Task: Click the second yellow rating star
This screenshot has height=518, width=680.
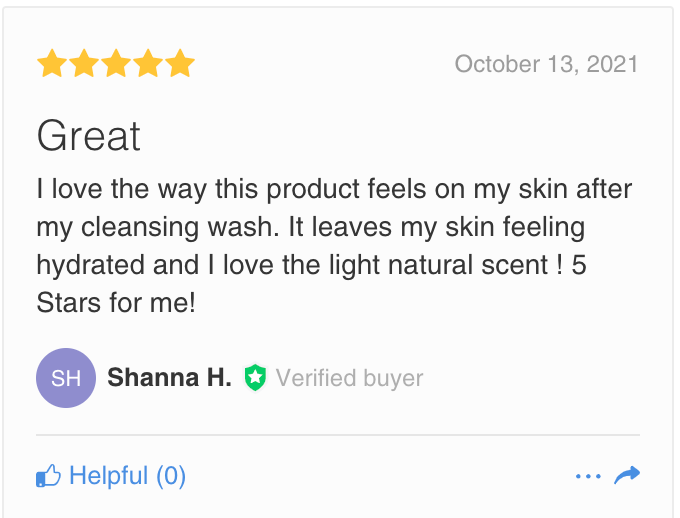Action: click(x=83, y=65)
